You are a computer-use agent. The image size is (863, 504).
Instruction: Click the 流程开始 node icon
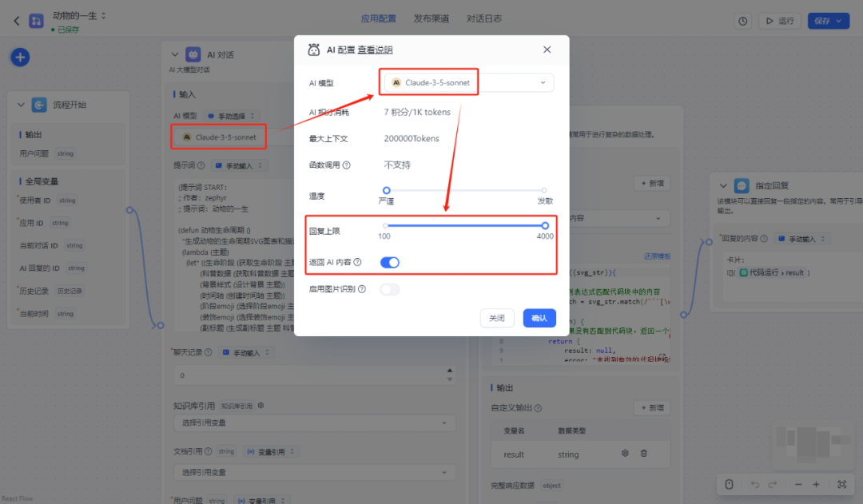click(39, 105)
